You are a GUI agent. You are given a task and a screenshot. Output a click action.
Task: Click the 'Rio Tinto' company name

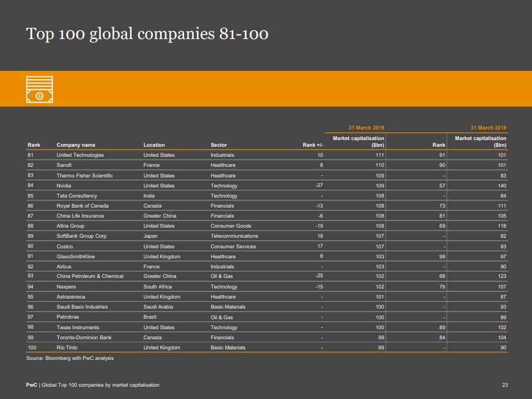(67, 348)
